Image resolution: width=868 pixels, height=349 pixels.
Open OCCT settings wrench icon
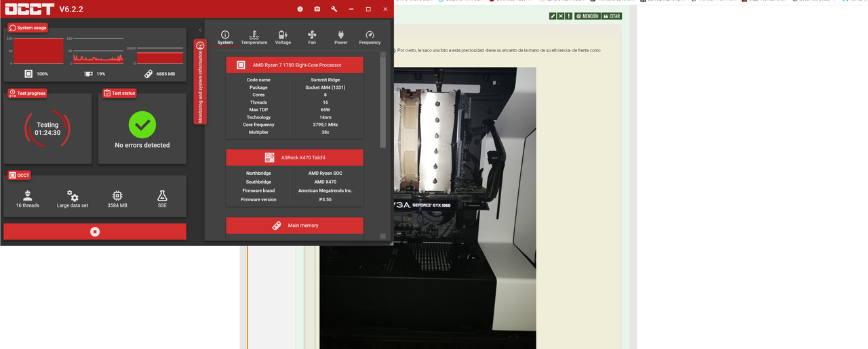(x=334, y=9)
